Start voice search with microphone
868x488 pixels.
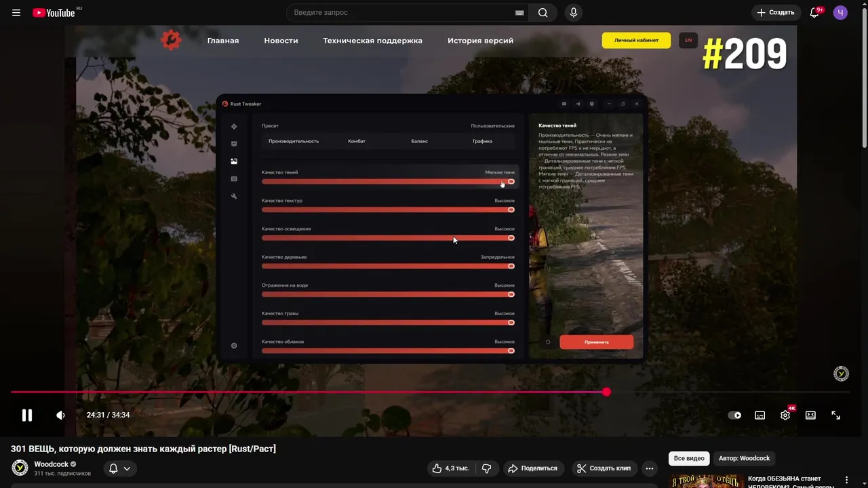[574, 12]
